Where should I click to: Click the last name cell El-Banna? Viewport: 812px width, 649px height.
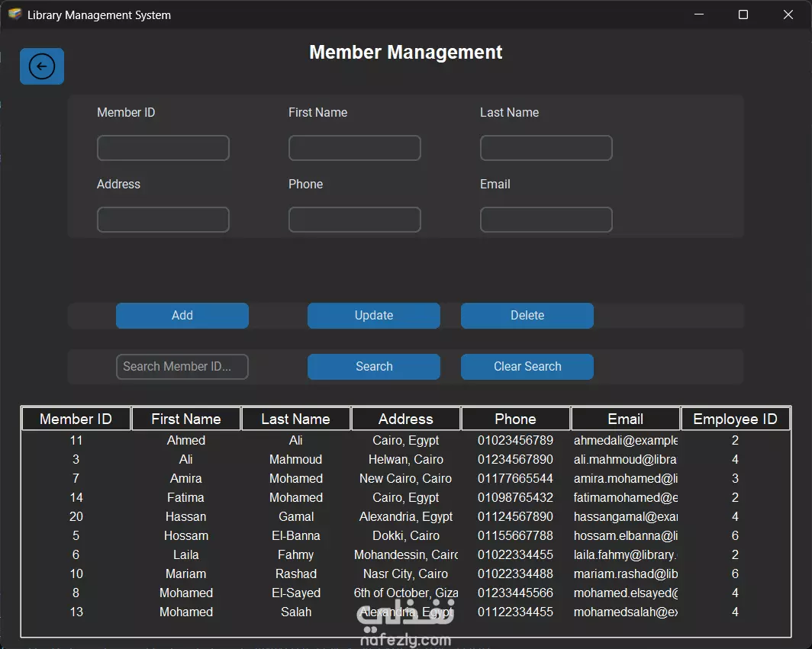(295, 535)
